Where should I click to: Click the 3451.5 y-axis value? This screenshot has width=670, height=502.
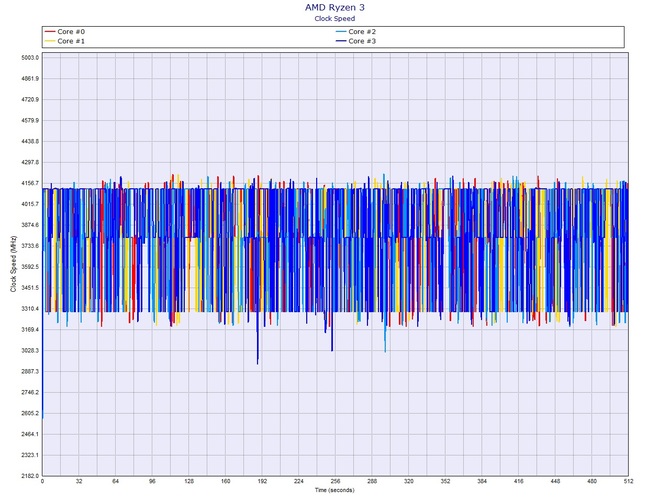click(30, 288)
